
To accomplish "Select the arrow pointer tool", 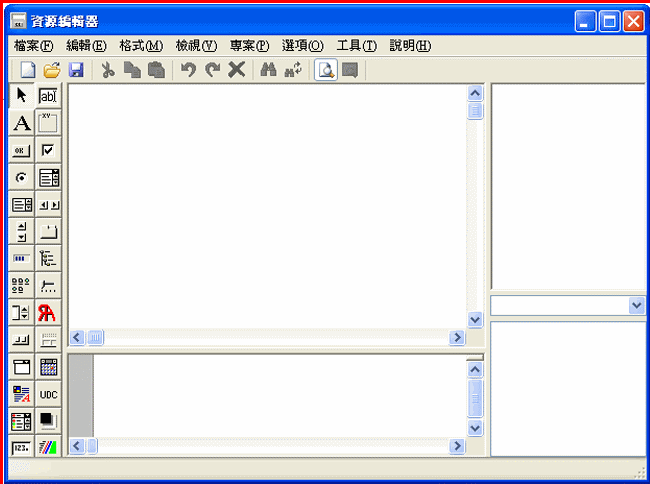I will point(21,96).
